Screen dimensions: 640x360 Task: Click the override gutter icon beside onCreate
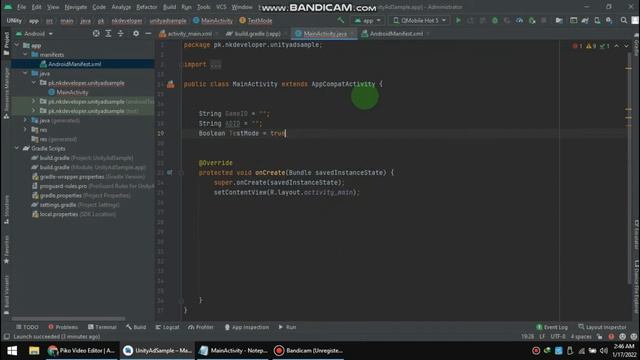coord(169,173)
